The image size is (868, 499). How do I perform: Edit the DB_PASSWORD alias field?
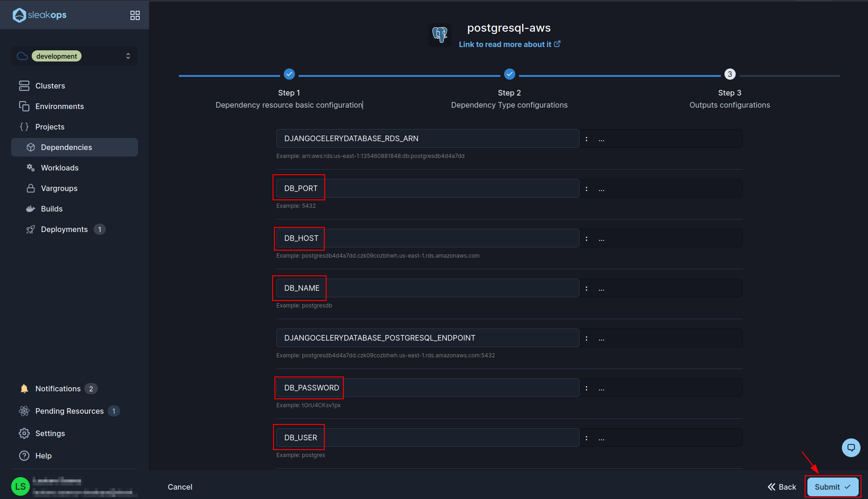428,388
